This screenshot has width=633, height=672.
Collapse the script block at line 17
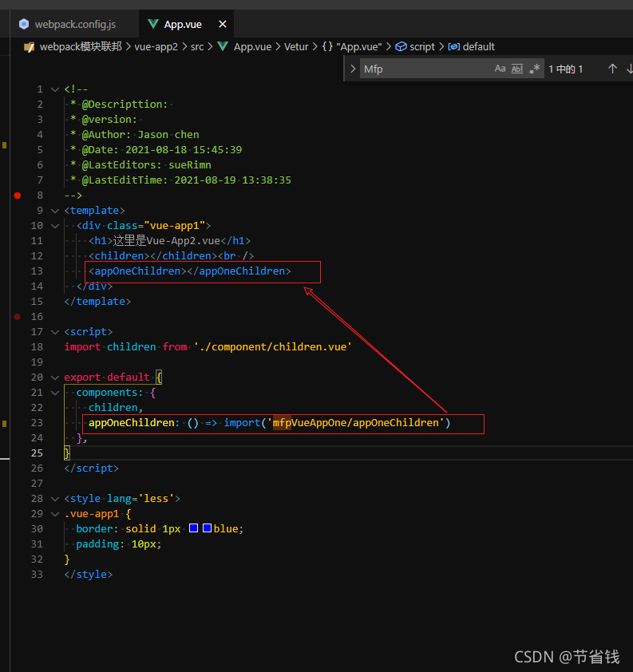tap(55, 332)
